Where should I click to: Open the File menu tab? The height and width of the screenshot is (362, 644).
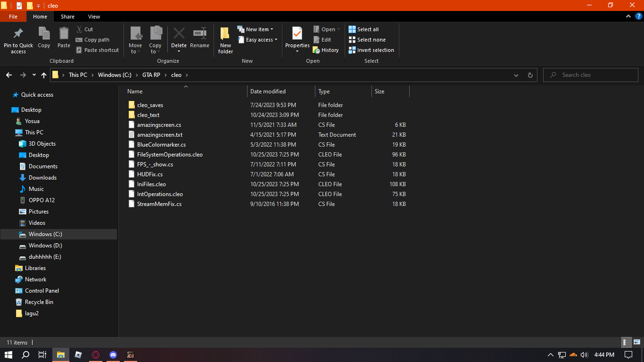[x=13, y=17]
